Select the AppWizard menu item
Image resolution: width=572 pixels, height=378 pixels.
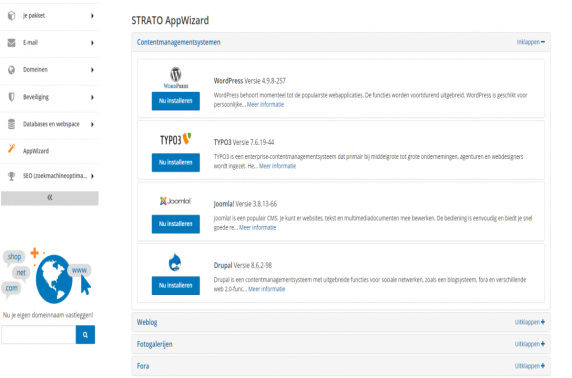coord(50,151)
